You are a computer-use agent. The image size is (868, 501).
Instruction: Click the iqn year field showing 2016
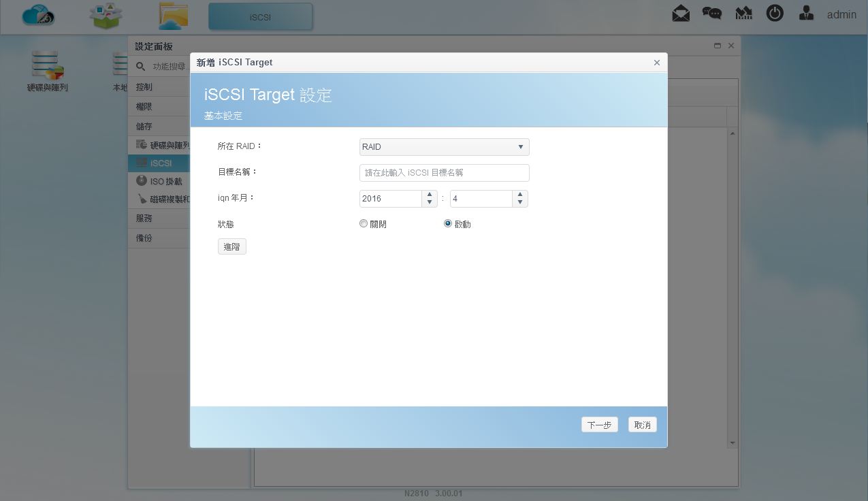(x=391, y=199)
